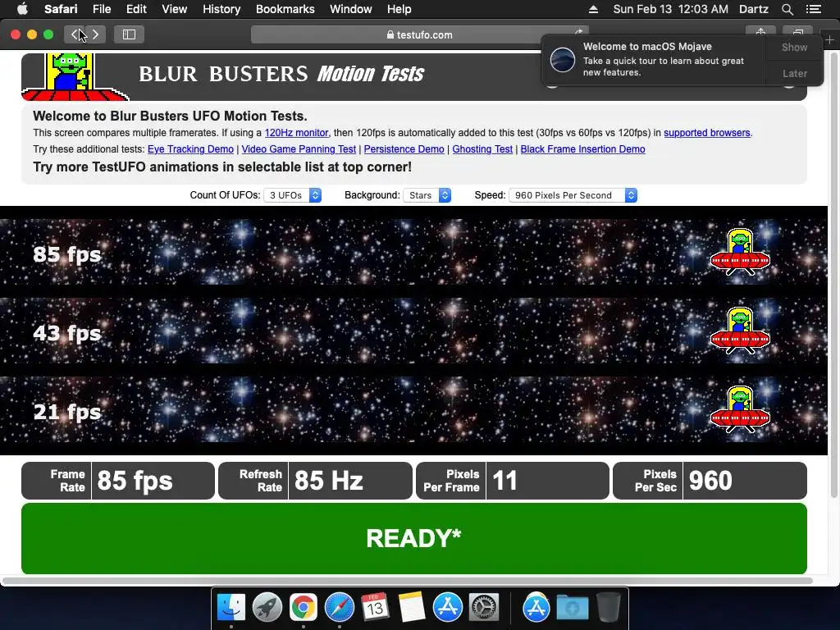Open the Safari menu
This screenshot has width=840, height=630.
coord(61,9)
